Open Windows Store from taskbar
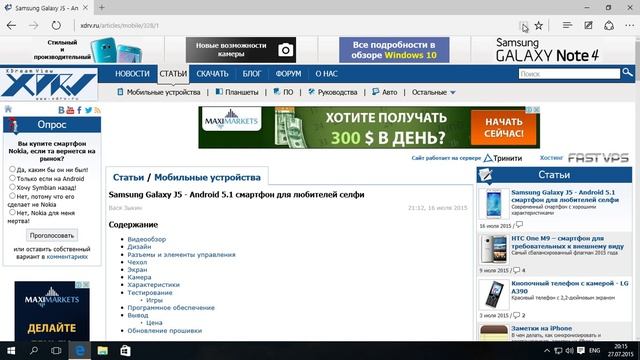 pyautogui.click(x=125, y=351)
